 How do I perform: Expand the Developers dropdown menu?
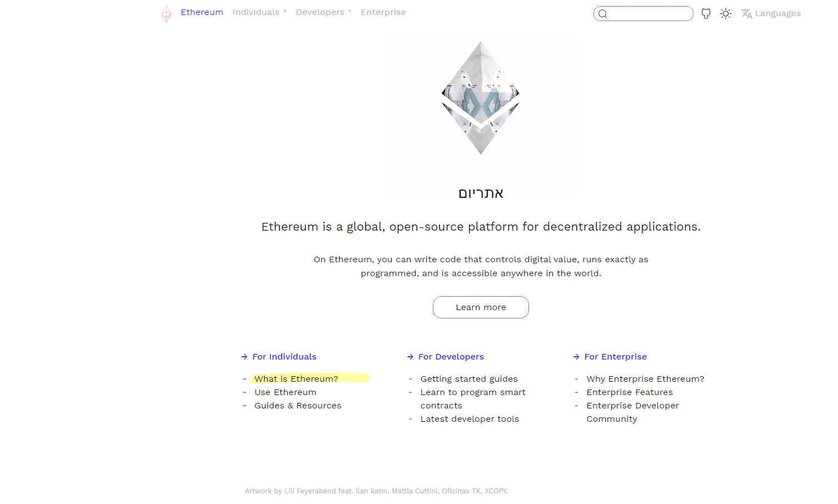coord(323,12)
